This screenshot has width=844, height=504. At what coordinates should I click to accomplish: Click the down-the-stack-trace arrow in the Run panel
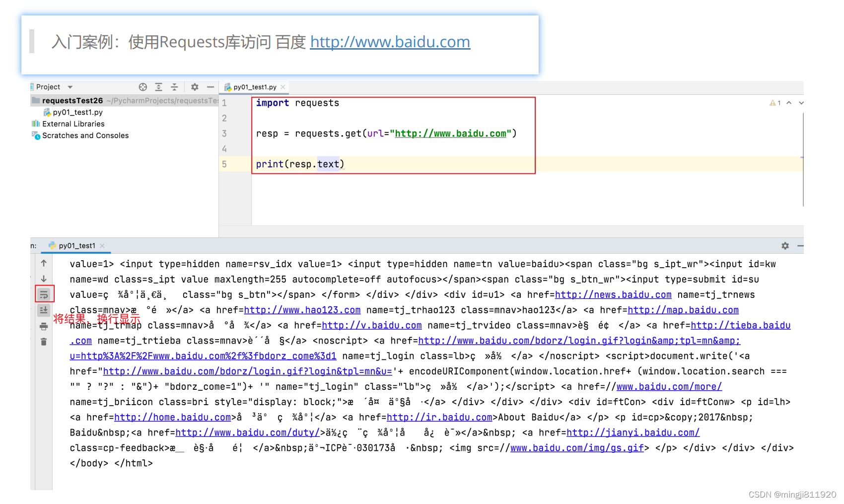(x=44, y=279)
